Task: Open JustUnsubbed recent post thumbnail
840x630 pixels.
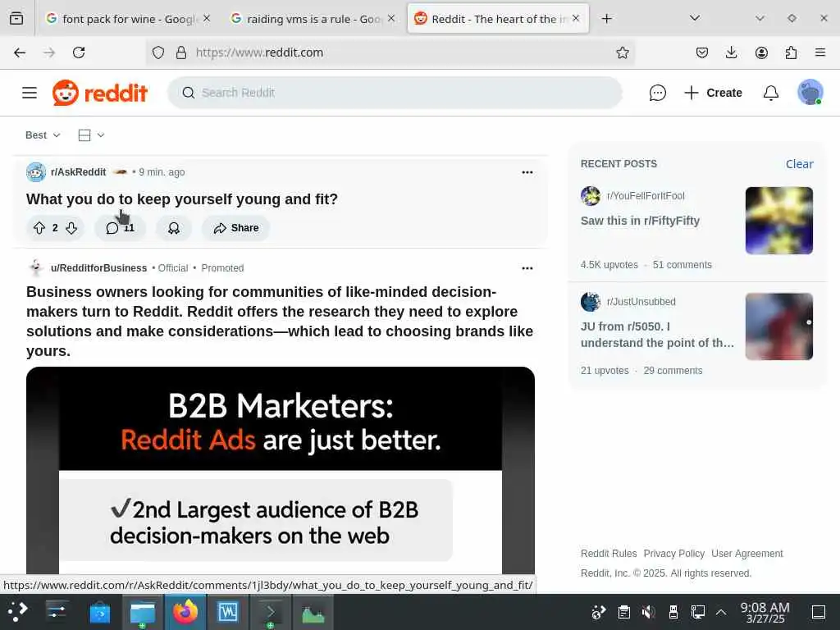Action: 779,326
